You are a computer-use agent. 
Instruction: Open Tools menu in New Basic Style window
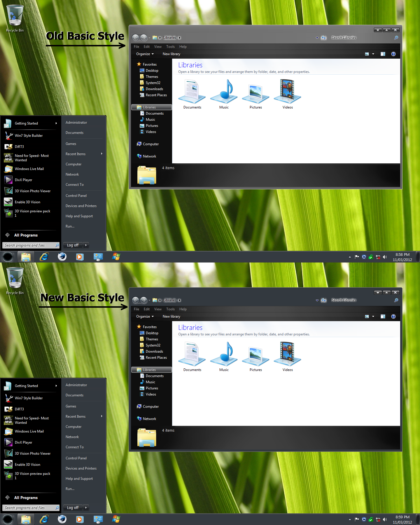pos(171,309)
